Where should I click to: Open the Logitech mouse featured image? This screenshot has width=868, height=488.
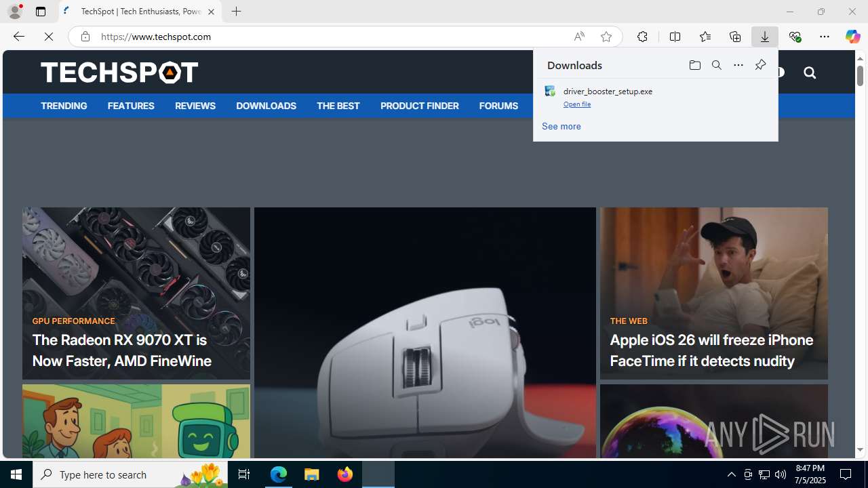(425, 333)
